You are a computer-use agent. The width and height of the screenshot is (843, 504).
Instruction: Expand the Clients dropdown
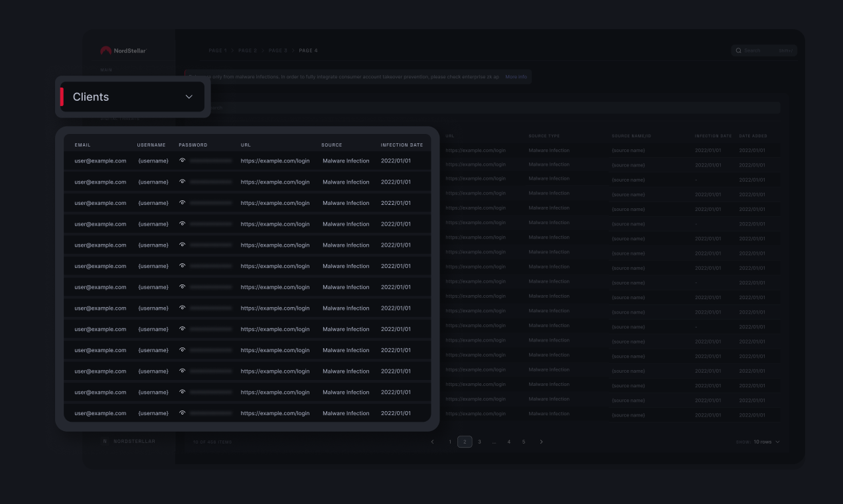[133, 97]
